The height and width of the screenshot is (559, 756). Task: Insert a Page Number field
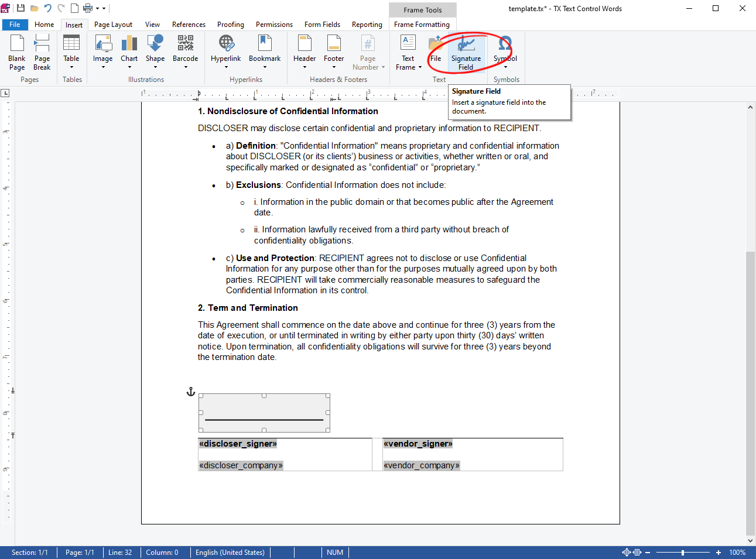pos(368,52)
